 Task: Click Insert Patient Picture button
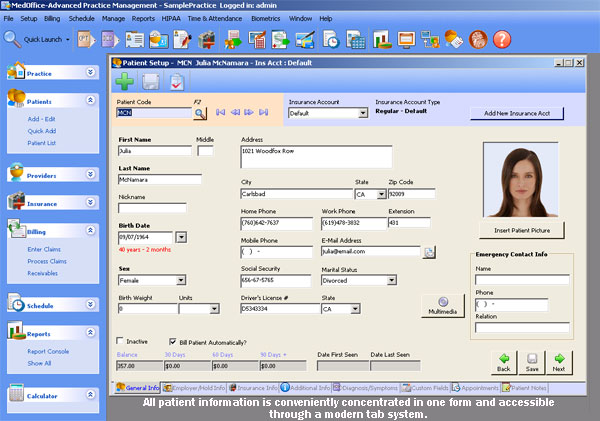pyautogui.click(x=521, y=230)
